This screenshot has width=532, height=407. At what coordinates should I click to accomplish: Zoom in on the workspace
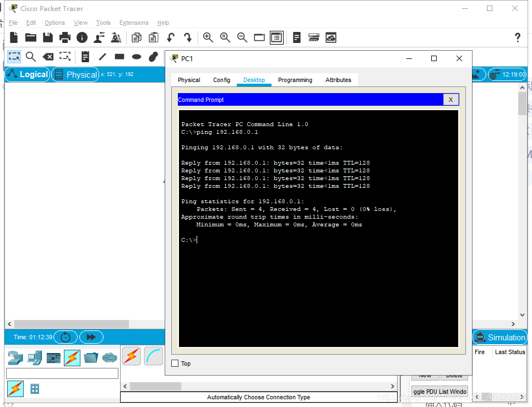click(208, 37)
